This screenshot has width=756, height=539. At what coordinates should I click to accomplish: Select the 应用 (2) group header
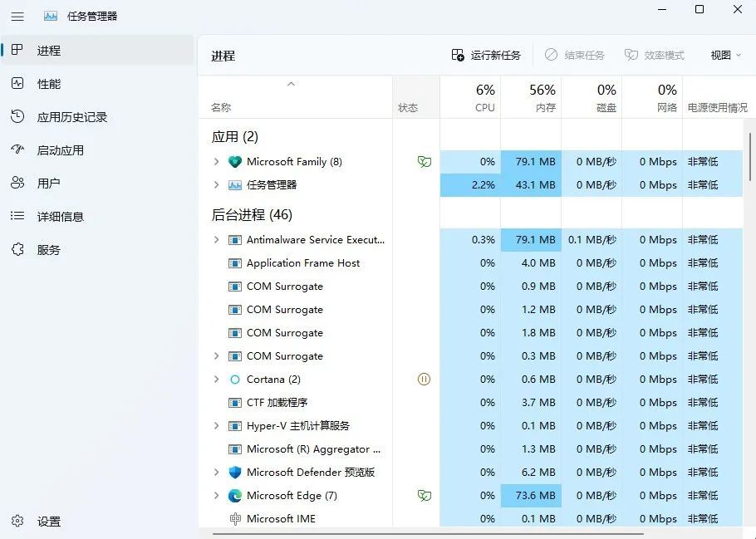pyautogui.click(x=235, y=137)
